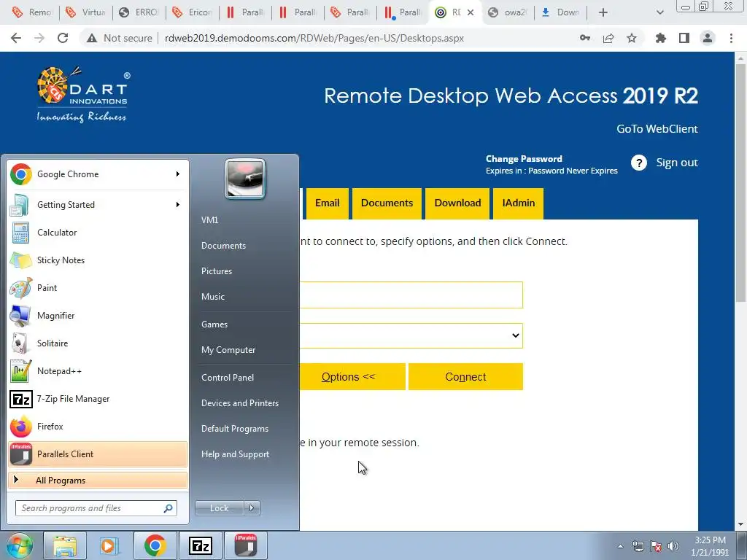Click the Connect button
The image size is (747, 560).
coord(465,377)
